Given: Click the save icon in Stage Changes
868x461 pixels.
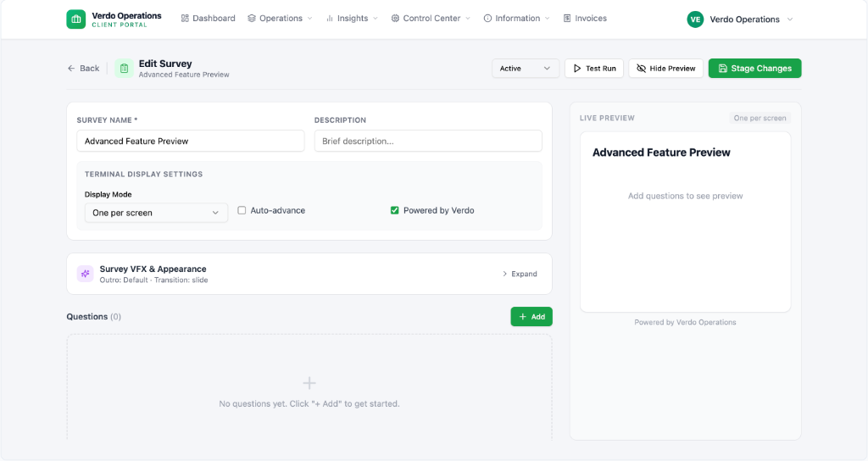Looking at the screenshot, I should click(x=723, y=68).
